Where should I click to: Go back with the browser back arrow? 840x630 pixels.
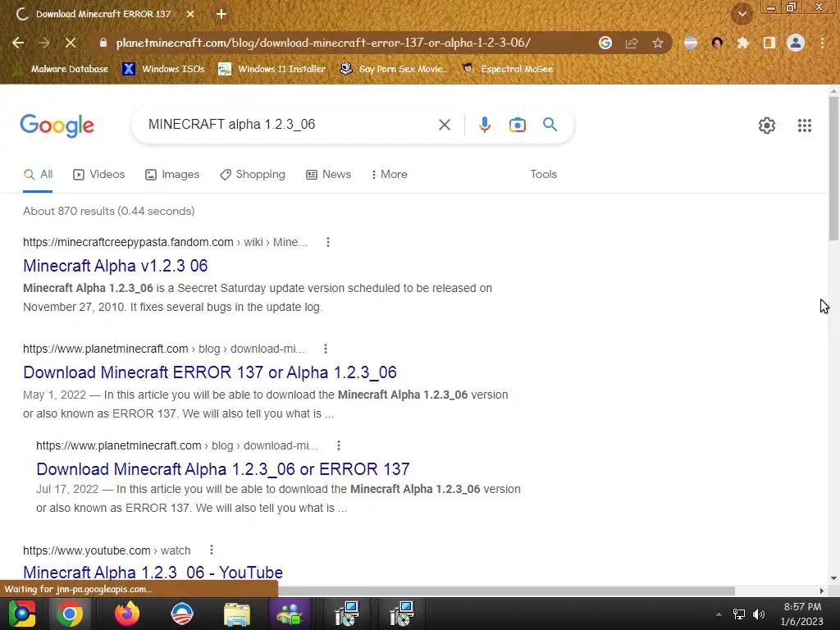coord(18,43)
